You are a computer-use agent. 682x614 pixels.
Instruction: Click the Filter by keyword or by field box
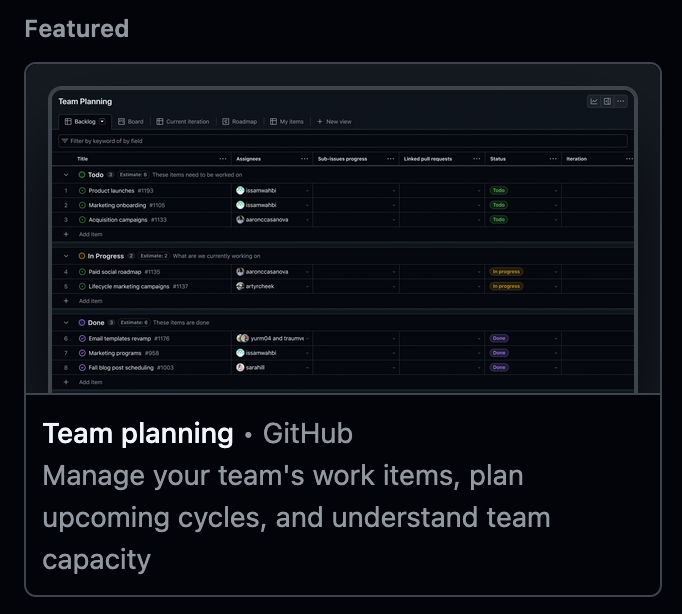pyautogui.click(x=343, y=141)
